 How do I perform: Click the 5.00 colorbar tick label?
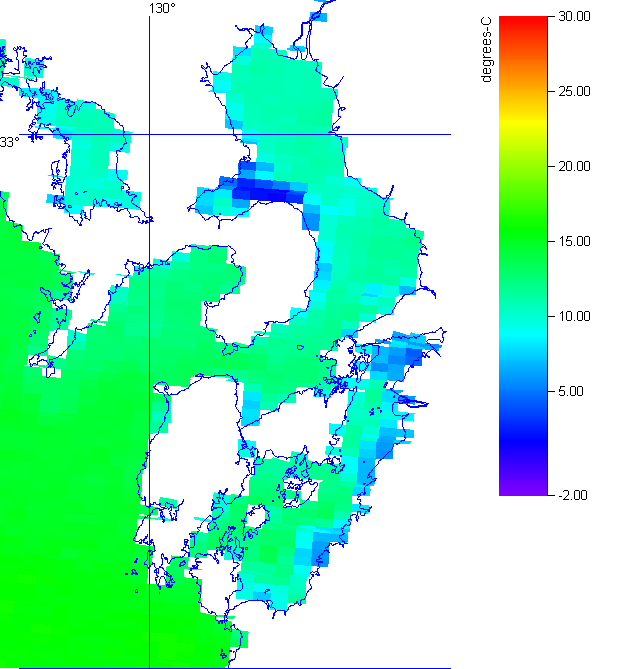pyautogui.click(x=571, y=391)
